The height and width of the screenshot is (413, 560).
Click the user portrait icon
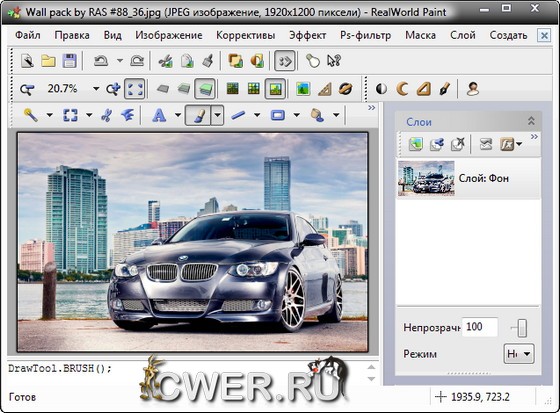coord(473,89)
